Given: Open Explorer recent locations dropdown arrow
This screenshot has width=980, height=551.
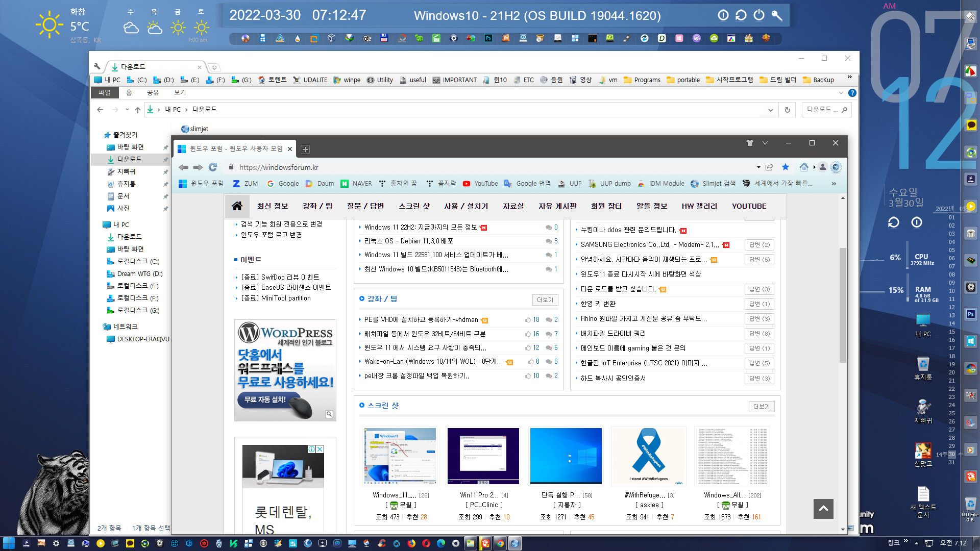Looking at the screenshot, I should pos(127,110).
